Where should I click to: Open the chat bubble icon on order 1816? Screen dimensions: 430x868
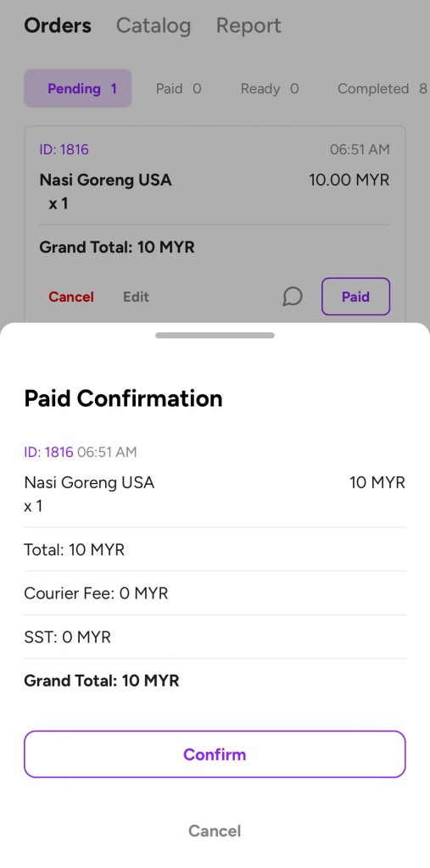click(x=293, y=297)
